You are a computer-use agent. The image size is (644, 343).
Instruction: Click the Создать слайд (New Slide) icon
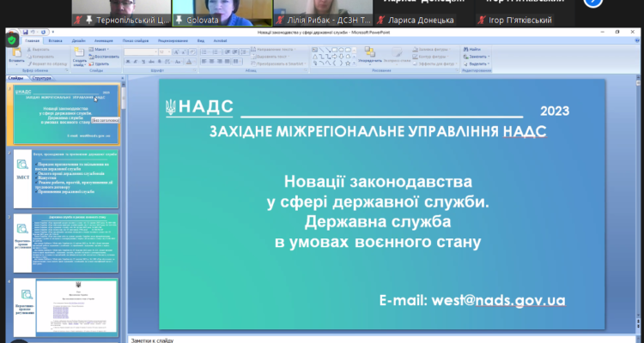point(79,52)
